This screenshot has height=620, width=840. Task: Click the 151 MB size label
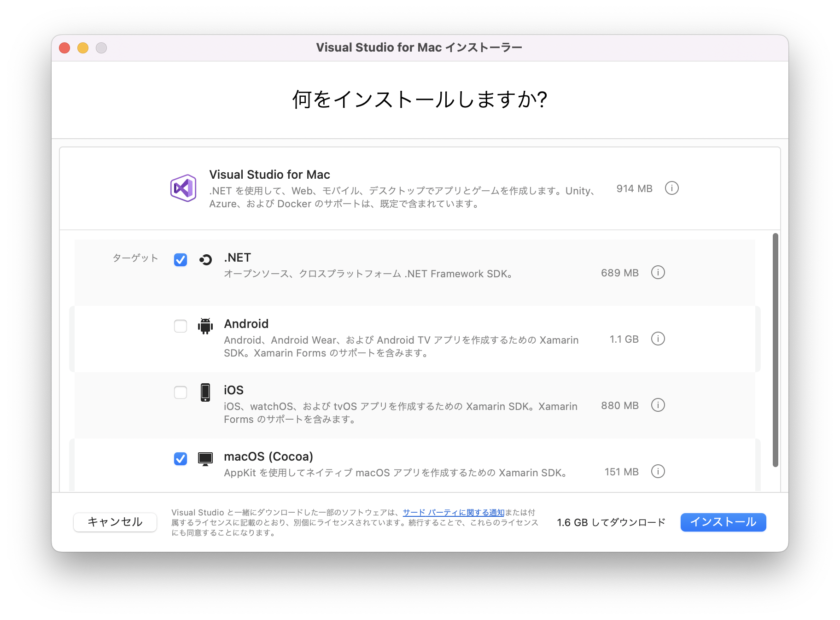(621, 472)
